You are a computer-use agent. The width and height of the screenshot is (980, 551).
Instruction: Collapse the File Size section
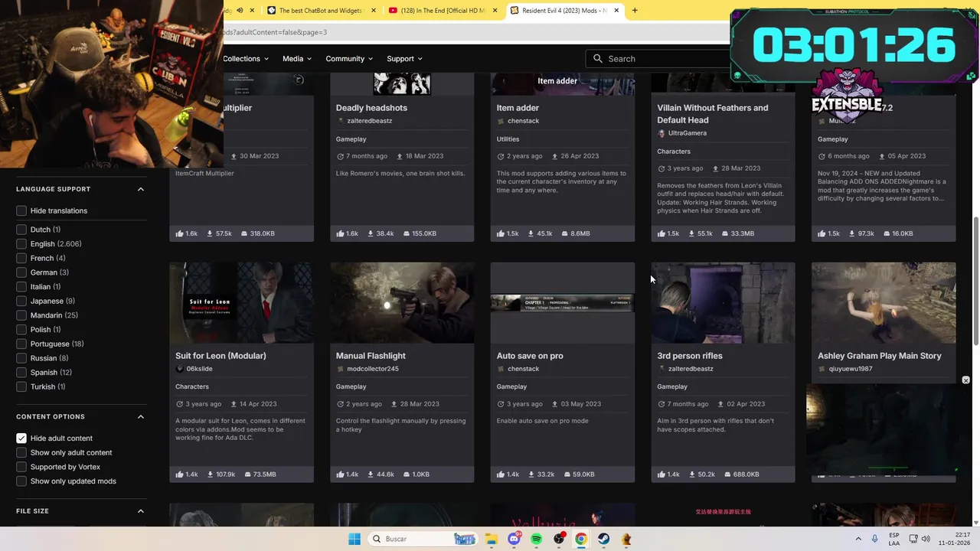tap(141, 511)
